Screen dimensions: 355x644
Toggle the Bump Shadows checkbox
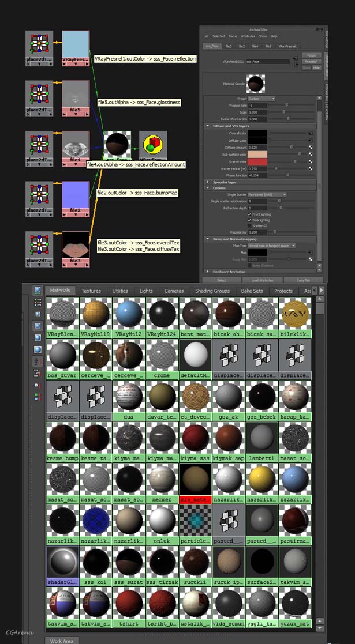250,265
